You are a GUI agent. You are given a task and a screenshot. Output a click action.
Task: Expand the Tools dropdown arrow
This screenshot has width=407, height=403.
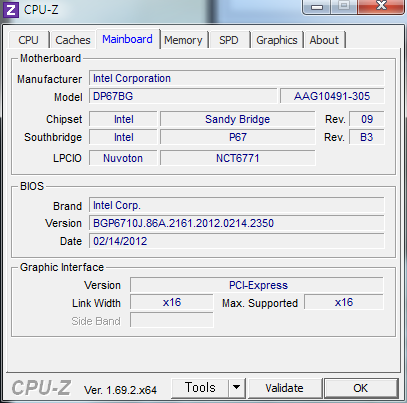coord(237,388)
